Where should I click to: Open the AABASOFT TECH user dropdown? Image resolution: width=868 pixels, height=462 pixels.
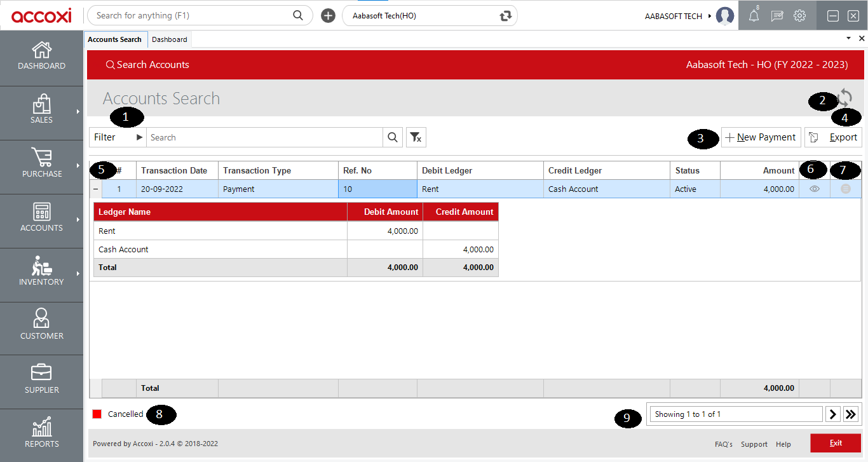(678, 16)
